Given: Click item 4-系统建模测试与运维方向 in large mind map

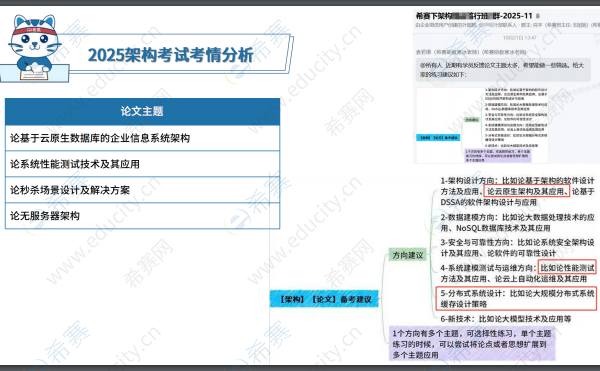Looking at the screenshot, I should (517, 273).
